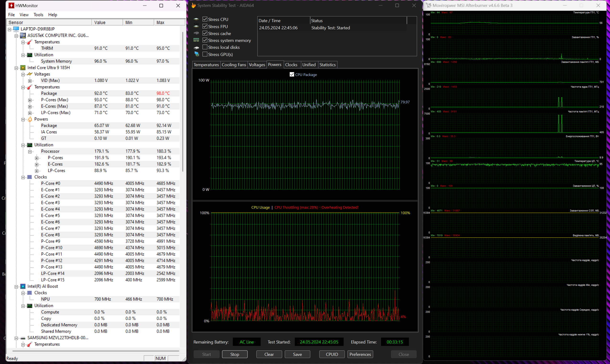The height and width of the screenshot is (364, 610).
Task: Click the Intel Core Ultra 9 CPU icon
Action: coord(23,68)
